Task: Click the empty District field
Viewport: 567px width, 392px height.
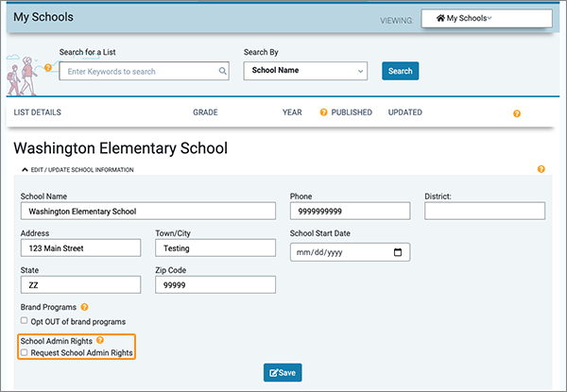Action: point(485,211)
